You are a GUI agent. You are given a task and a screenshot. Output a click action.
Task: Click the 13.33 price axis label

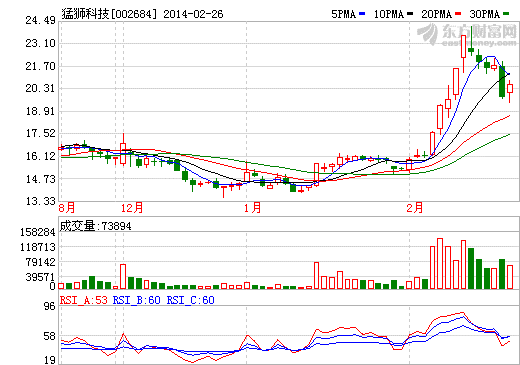tap(41, 201)
